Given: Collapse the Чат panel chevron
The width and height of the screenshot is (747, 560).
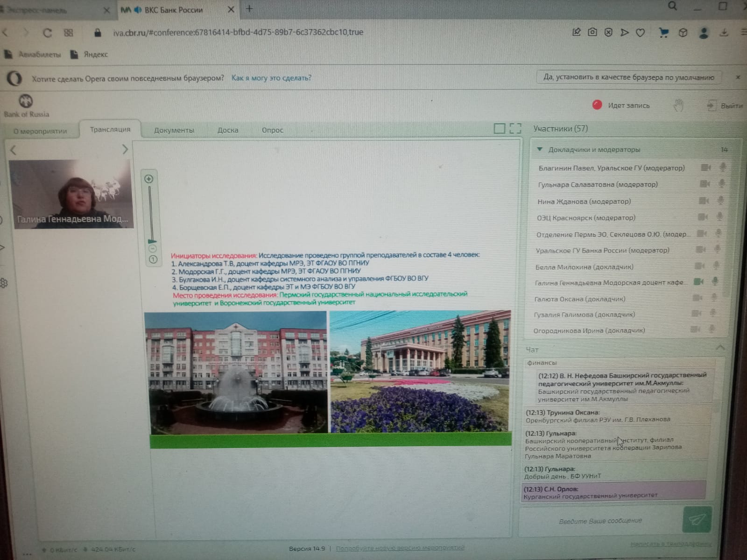Looking at the screenshot, I should tap(720, 348).
